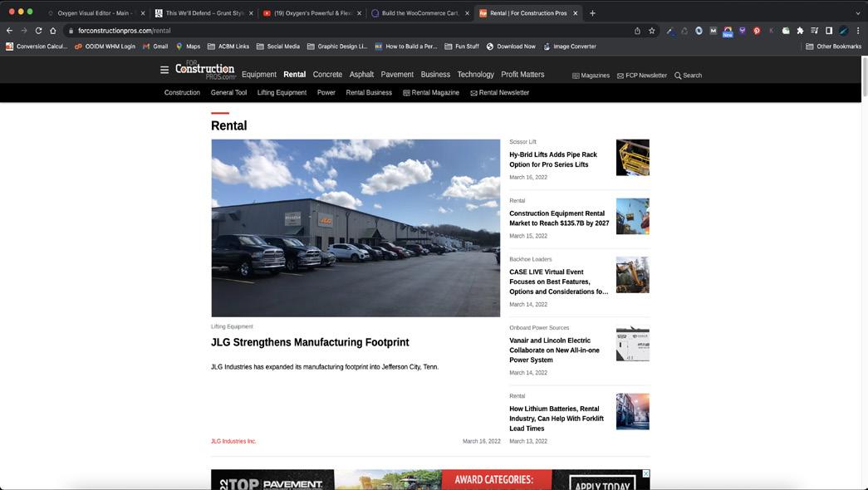Viewport: 868px width, 490px height.
Task: Click the JLG building featured image
Action: pyautogui.click(x=356, y=228)
